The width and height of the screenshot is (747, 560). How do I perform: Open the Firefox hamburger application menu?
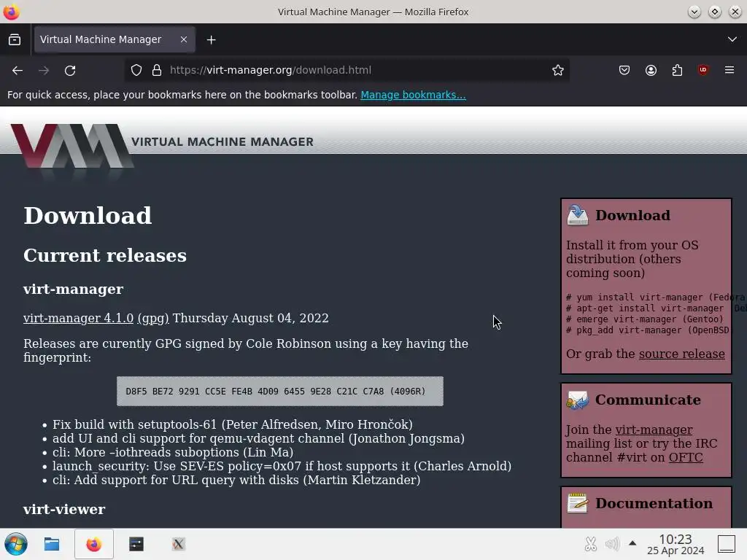click(x=729, y=71)
